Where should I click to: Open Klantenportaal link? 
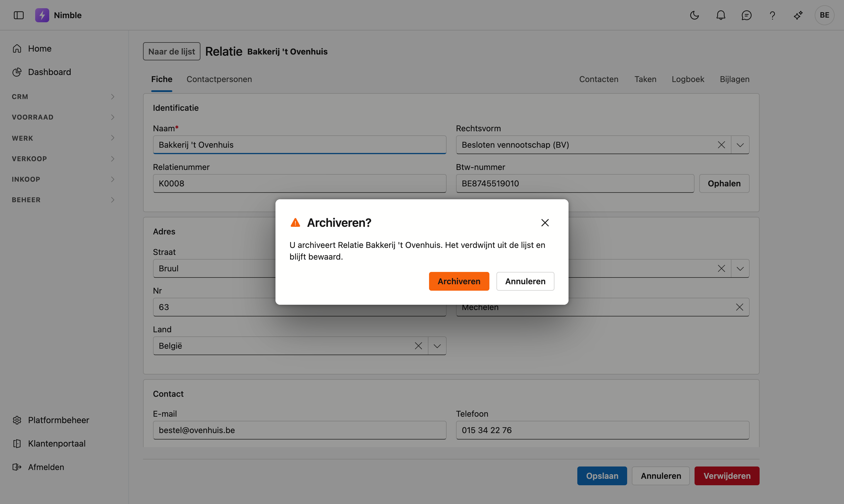(49, 444)
